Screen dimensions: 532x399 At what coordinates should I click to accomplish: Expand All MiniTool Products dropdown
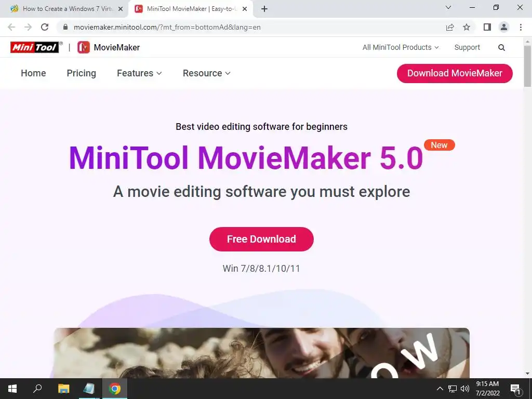(401, 47)
